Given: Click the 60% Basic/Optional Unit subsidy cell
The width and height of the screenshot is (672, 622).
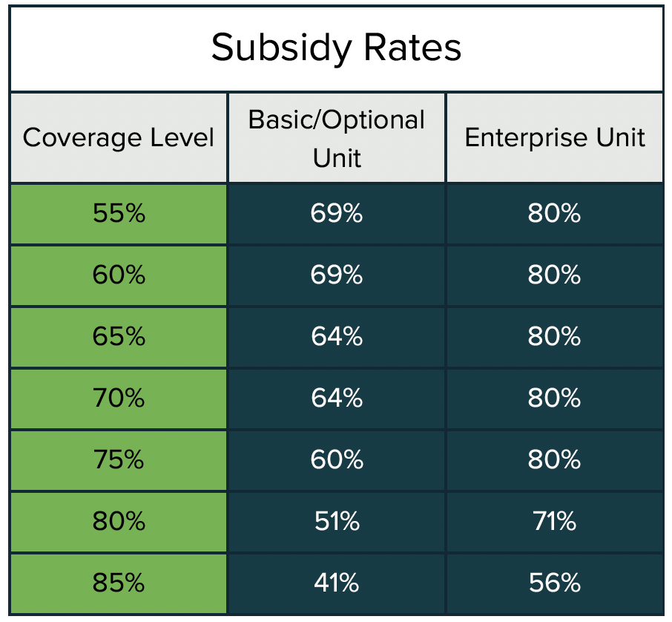Looking at the screenshot, I should 337,460.
